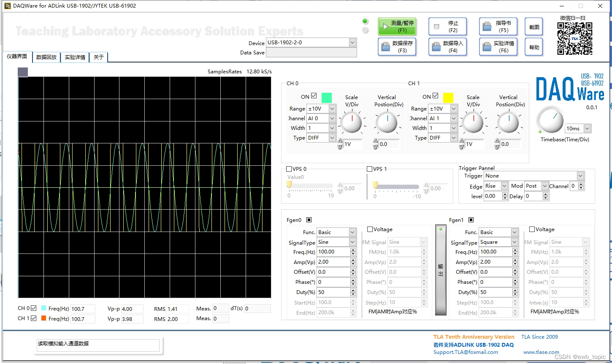This screenshot has width=612, height=364.
Task: Enable the VPS 1 checkbox
Action: click(x=369, y=169)
